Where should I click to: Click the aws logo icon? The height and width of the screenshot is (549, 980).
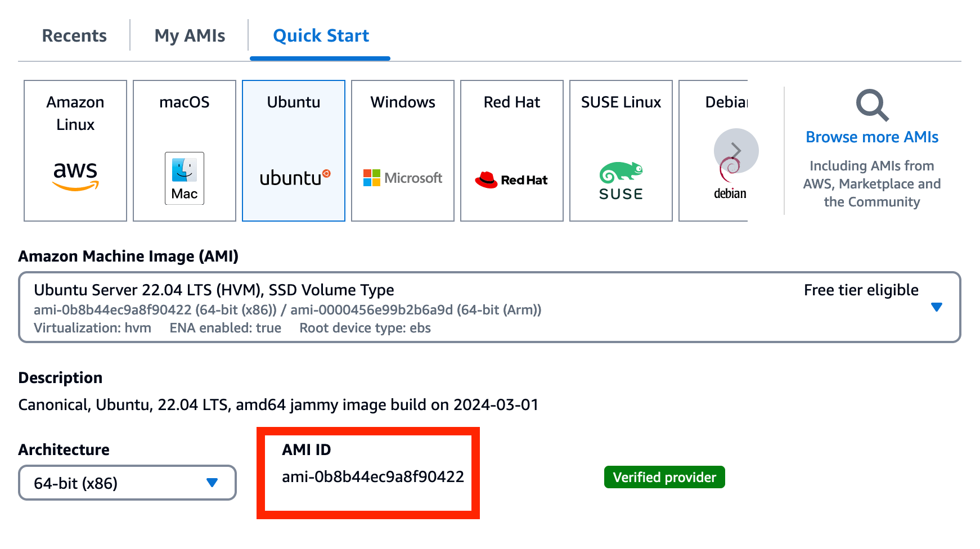click(x=75, y=176)
